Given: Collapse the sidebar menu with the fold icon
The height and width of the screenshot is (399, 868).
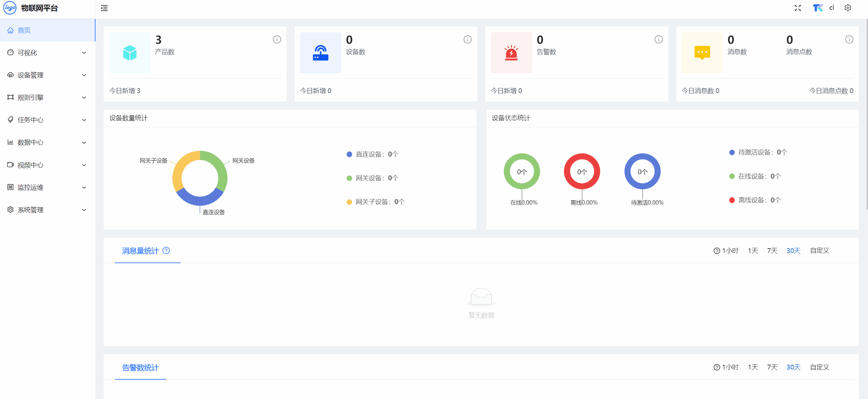Looking at the screenshot, I should (x=104, y=8).
